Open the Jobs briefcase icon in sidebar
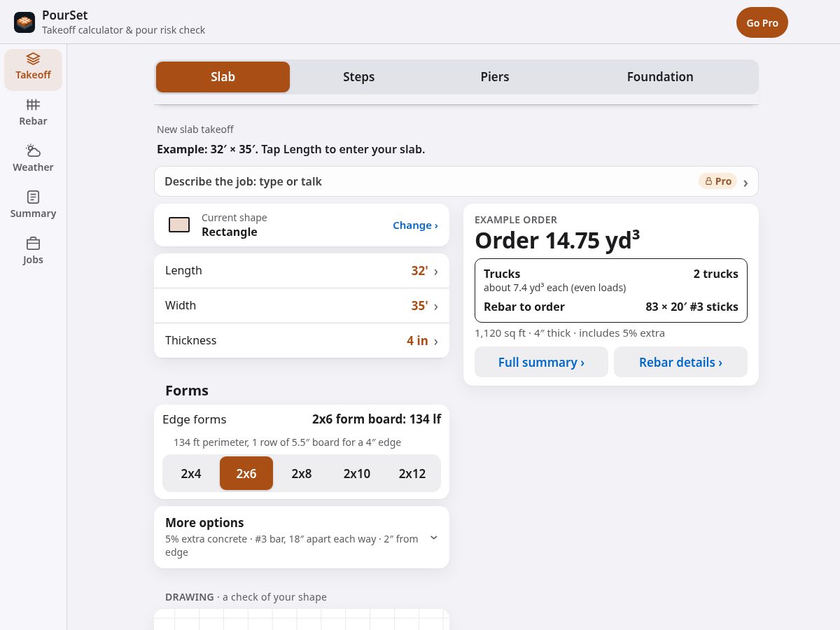The height and width of the screenshot is (630, 840). click(33, 243)
